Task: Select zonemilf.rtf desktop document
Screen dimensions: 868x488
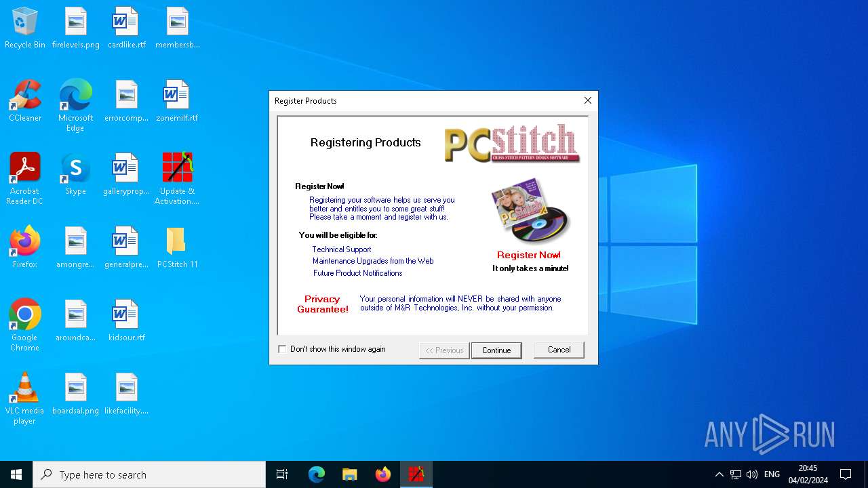Action: tap(177, 101)
